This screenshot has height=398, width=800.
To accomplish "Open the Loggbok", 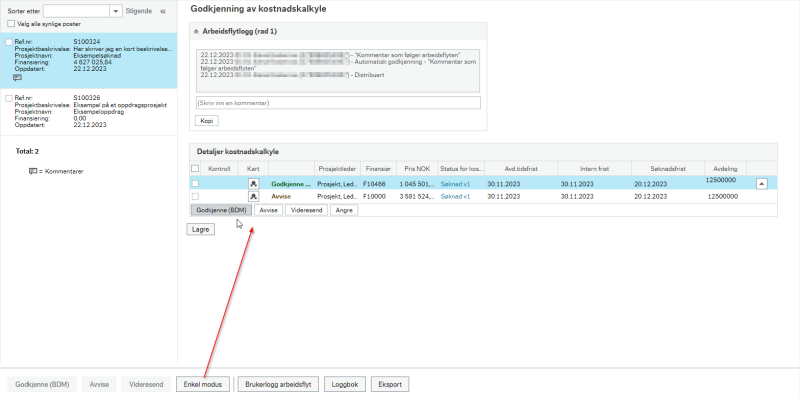I will click(x=345, y=384).
